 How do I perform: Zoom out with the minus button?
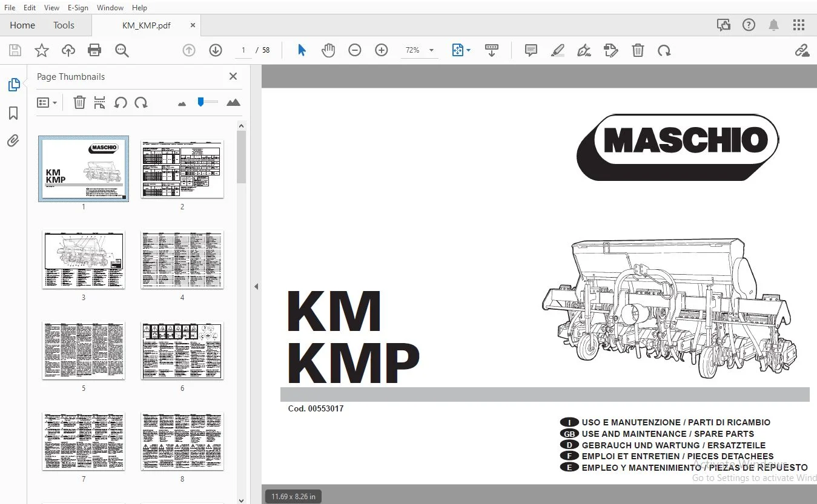tap(355, 51)
